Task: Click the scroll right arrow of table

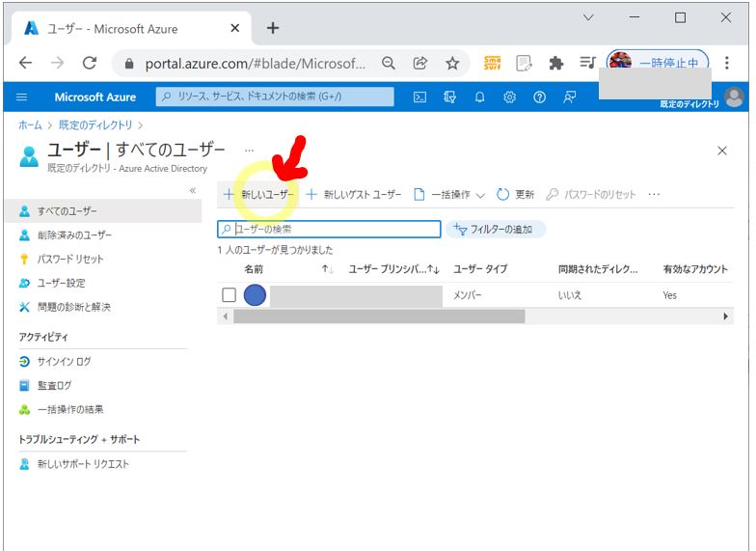Action: coord(725,317)
